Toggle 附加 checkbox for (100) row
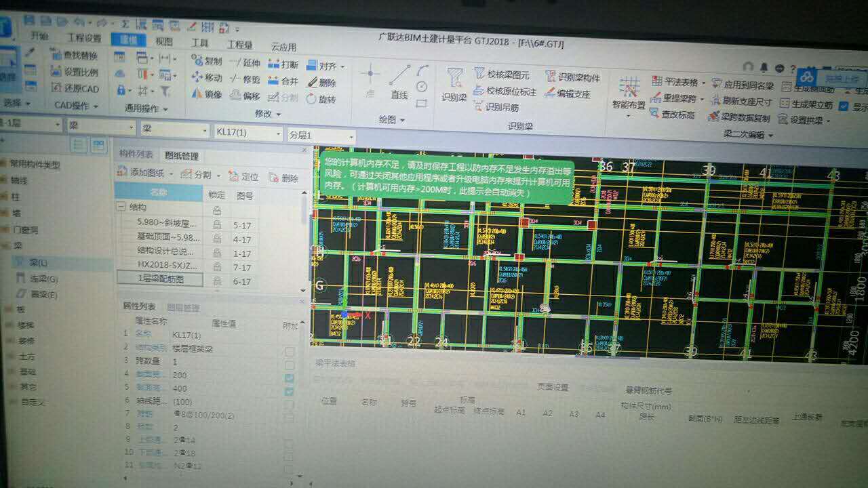Screen dimensions: 868x488 click(x=290, y=405)
